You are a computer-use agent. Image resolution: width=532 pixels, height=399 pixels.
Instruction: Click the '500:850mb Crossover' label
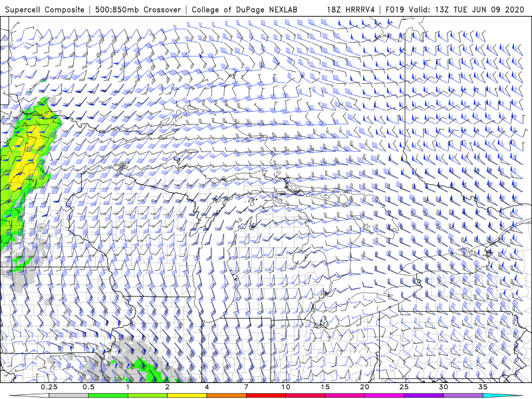tap(138, 9)
